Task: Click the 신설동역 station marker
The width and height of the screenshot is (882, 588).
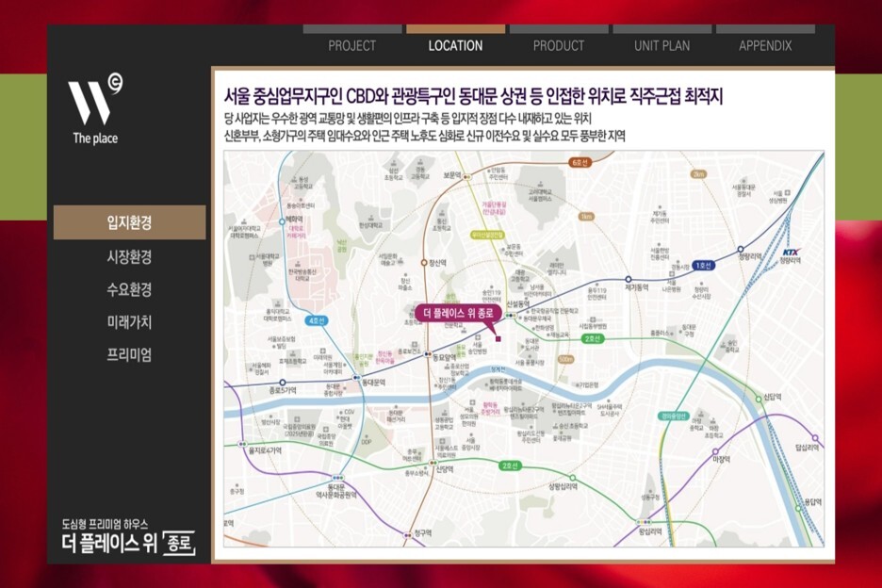Action: (x=511, y=316)
